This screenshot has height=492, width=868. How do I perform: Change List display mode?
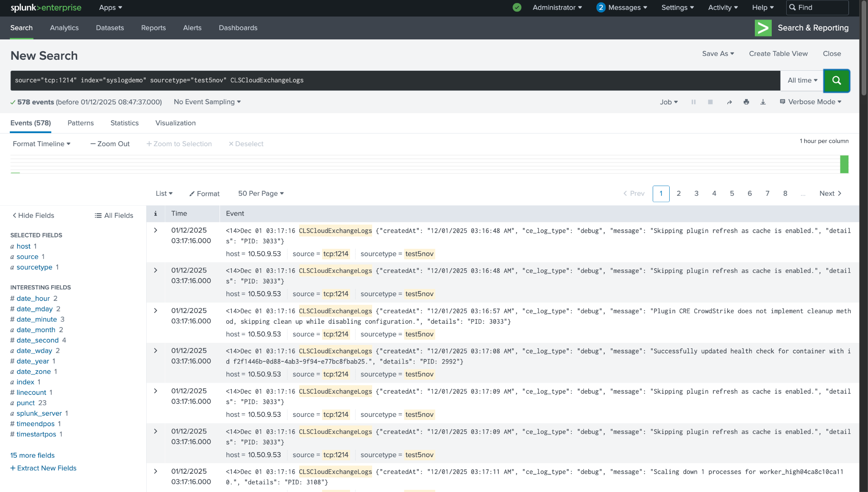(x=164, y=194)
